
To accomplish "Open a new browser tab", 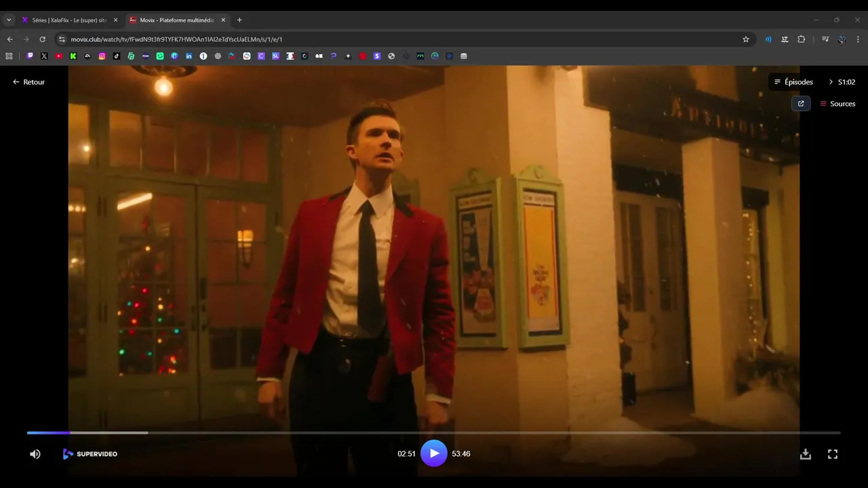I will pos(239,20).
